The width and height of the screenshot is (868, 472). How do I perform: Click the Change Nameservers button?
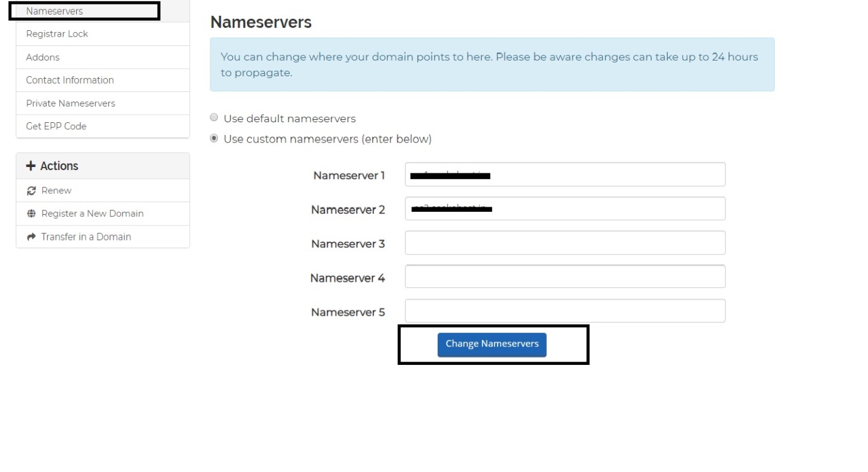492,344
